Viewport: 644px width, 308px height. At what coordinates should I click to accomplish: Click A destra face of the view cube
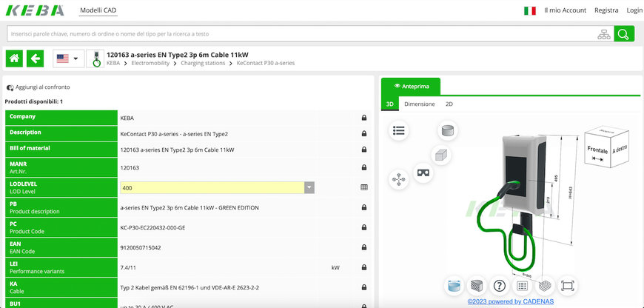pyautogui.click(x=620, y=149)
